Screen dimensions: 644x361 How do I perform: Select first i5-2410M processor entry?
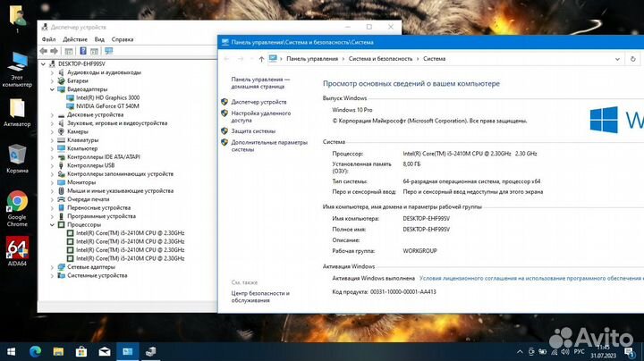(131, 233)
